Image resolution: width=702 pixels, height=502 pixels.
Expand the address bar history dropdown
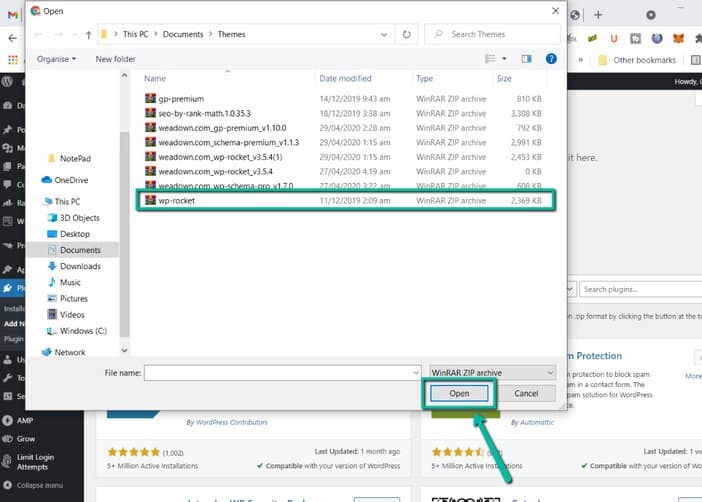pos(384,34)
